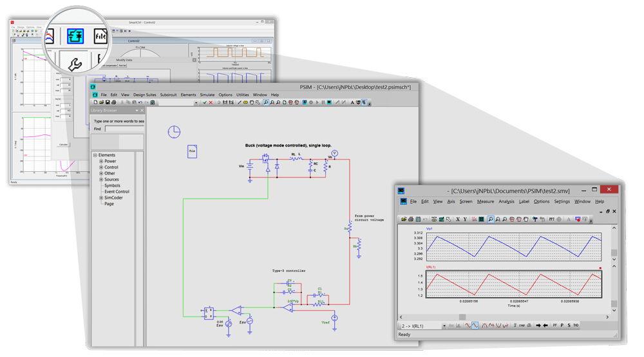Open the Simulate menu in PSIM
The width and height of the screenshot is (644, 357).
[x=207, y=95]
